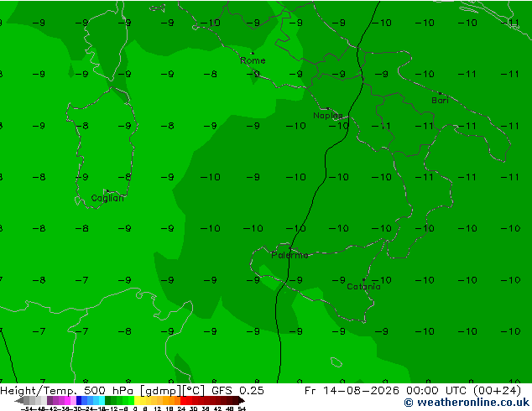Click the date 'Fr 14-08-2026'

click(x=352, y=390)
